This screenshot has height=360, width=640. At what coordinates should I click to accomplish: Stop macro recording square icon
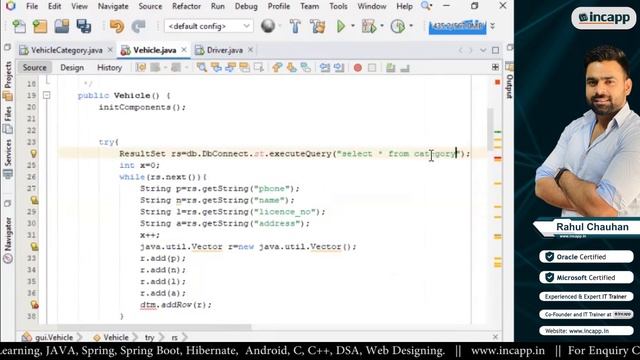(x=372, y=68)
